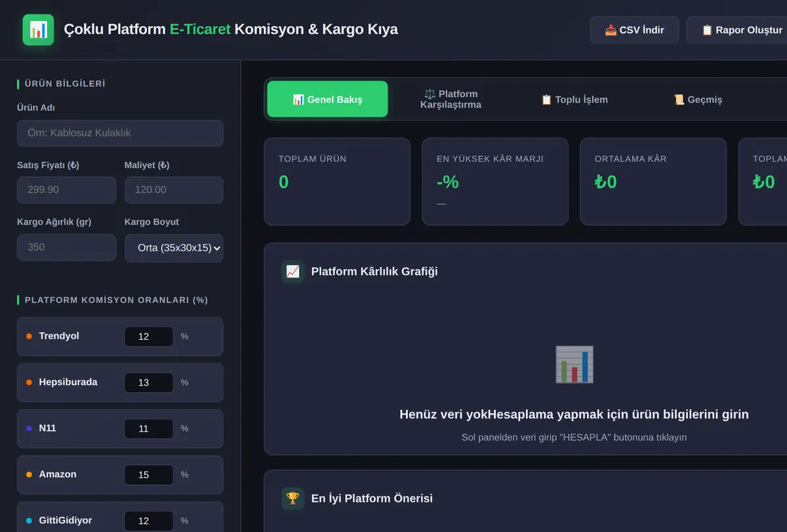Click the green chart app logo icon
Image resolution: width=787 pixels, height=532 pixels.
(38, 30)
